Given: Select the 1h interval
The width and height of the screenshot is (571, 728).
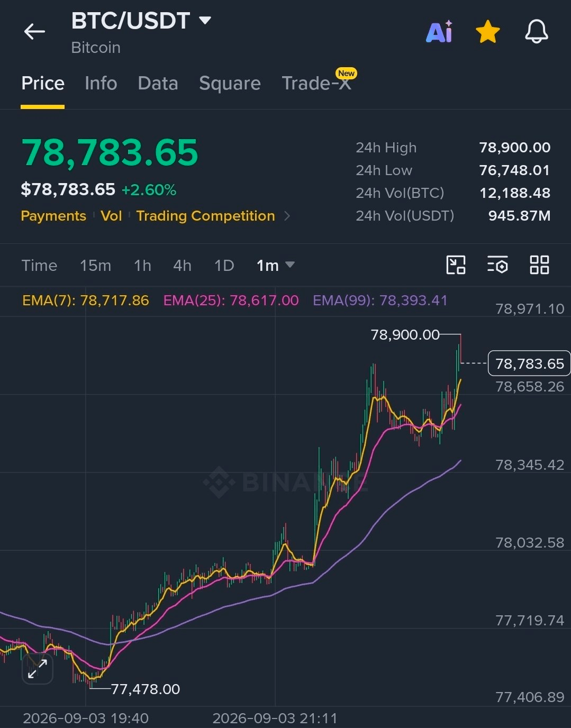Looking at the screenshot, I should (x=142, y=265).
